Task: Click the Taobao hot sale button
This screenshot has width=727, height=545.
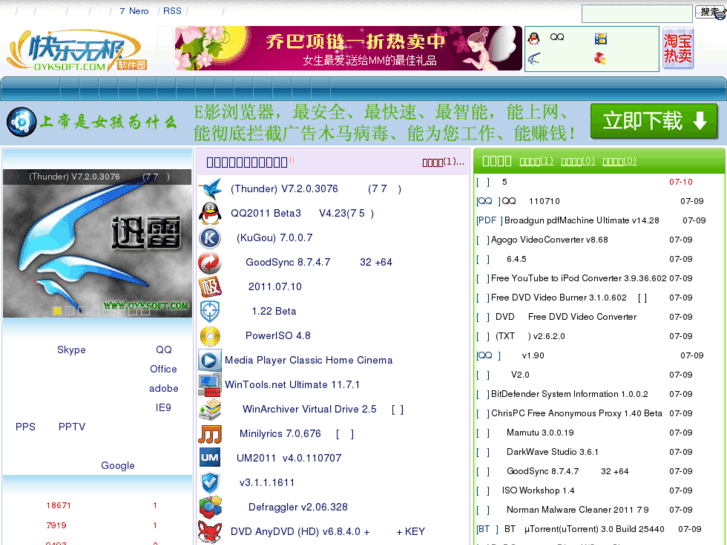Action: pyautogui.click(x=678, y=48)
